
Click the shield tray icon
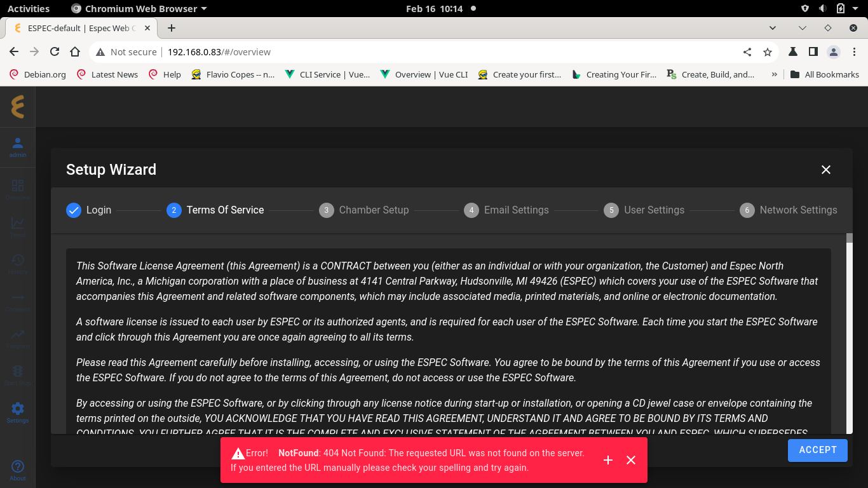click(x=805, y=9)
